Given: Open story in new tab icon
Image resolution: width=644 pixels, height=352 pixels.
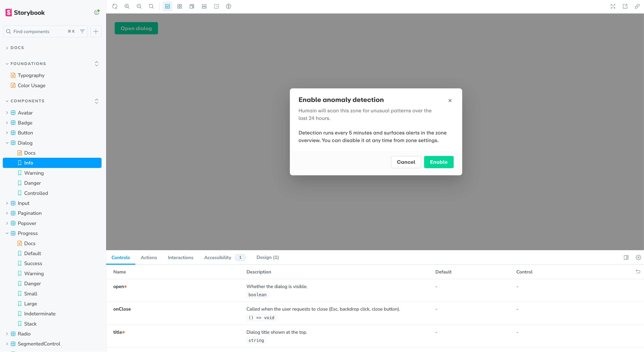Looking at the screenshot, I should [625, 7].
